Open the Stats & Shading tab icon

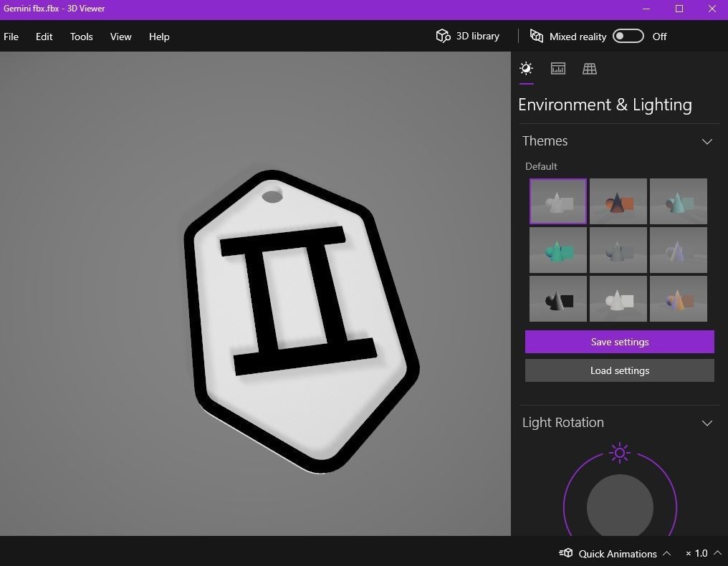click(x=558, y=69)
